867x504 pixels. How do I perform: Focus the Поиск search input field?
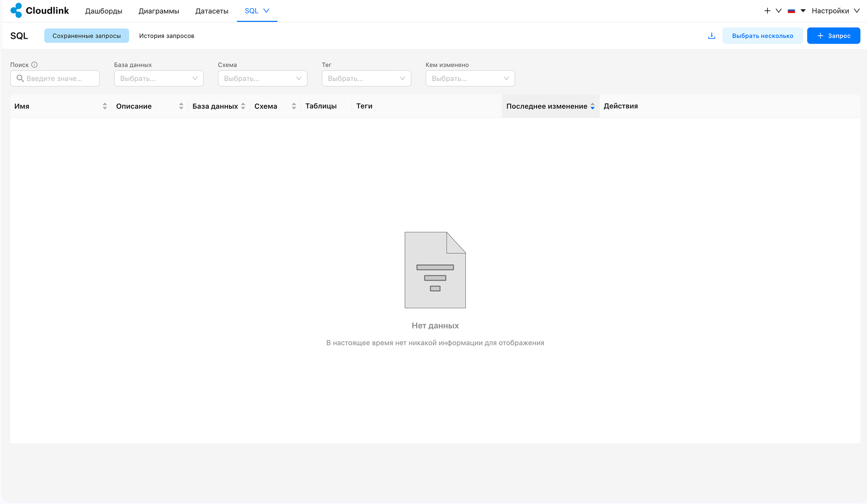coord(55,78)
